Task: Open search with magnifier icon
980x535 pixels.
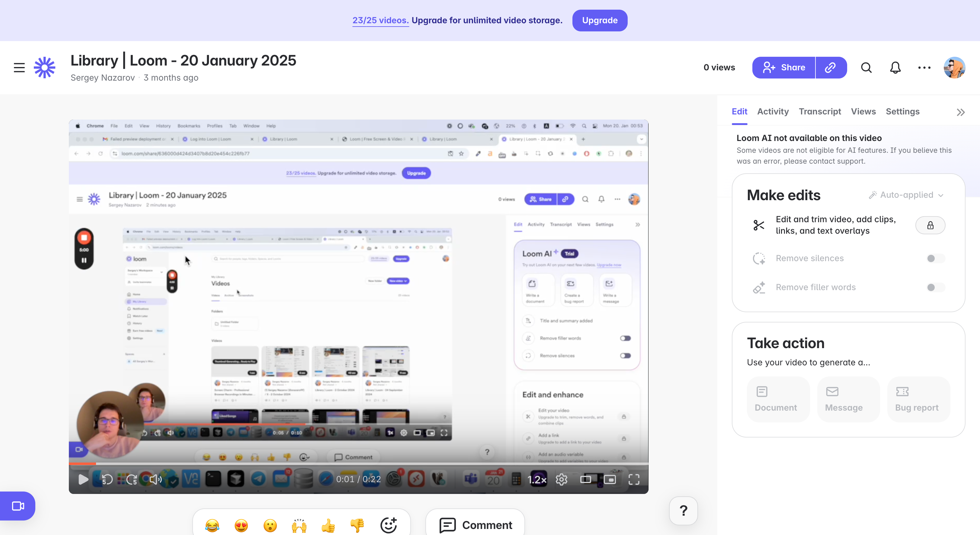Action: tap(866, 68)
